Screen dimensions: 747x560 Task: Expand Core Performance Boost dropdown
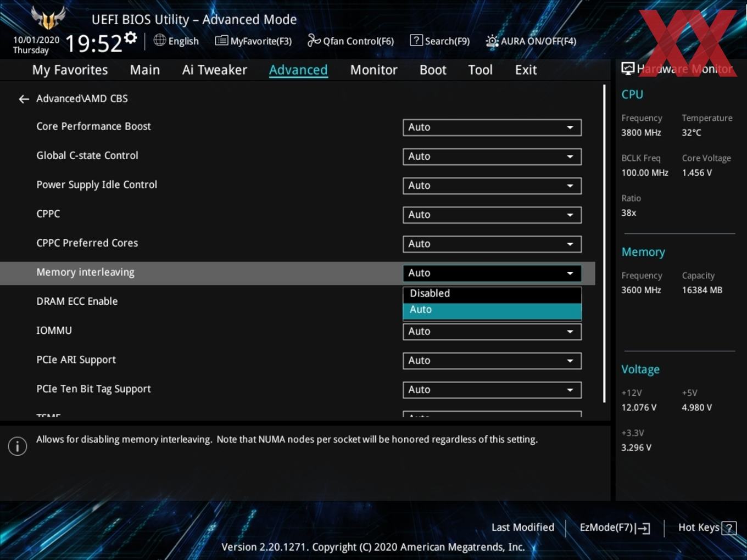click(492, 127)
